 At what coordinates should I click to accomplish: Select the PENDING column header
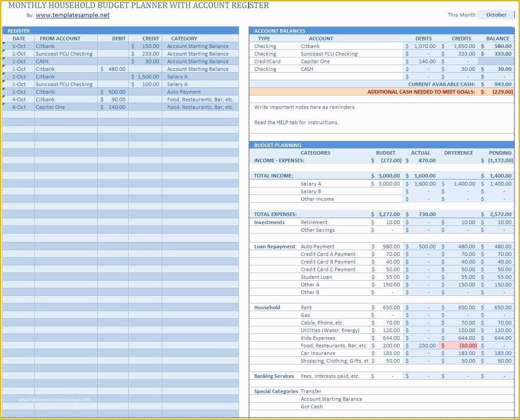click(500, 153)
